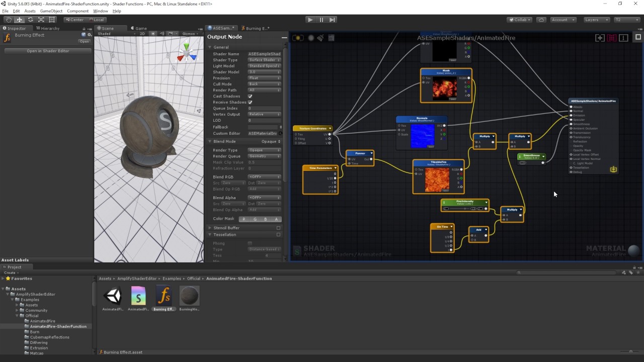Open the cloud services icon
644x362 pixels.
[x=541, y=20]
